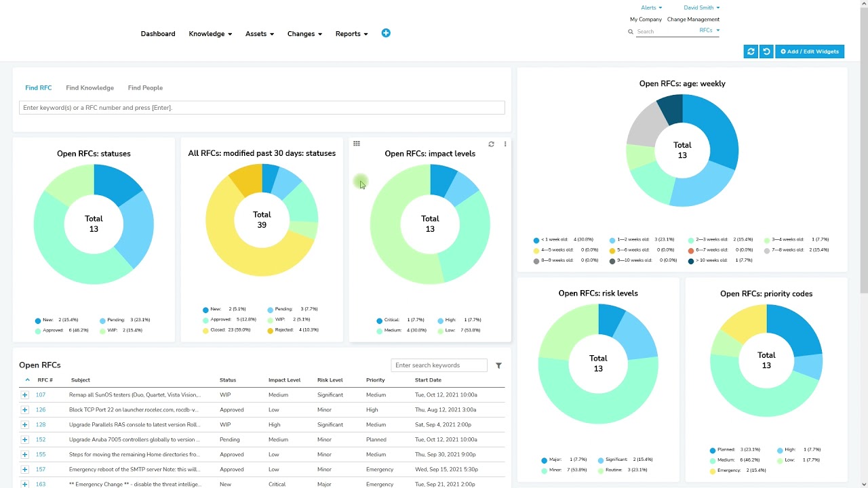Click the Rejected legend swatch in modified 30 days chart

pos(270,331)
